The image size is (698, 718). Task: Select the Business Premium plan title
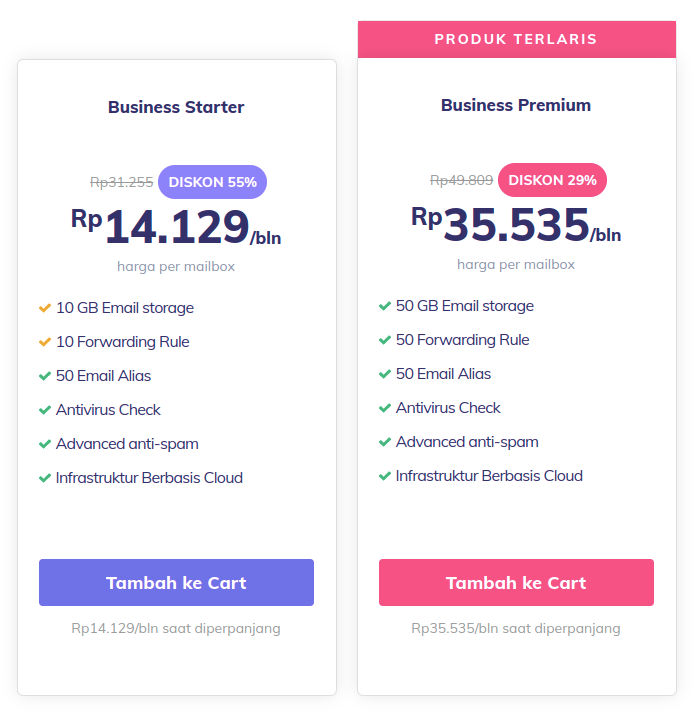click(x=516, y=105)
